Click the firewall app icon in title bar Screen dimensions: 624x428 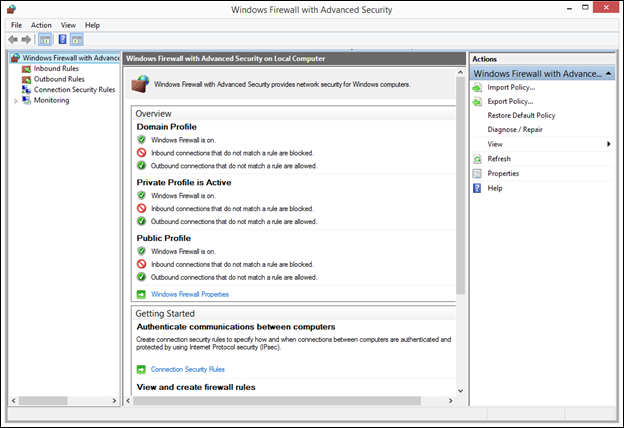tap(12, 9)
